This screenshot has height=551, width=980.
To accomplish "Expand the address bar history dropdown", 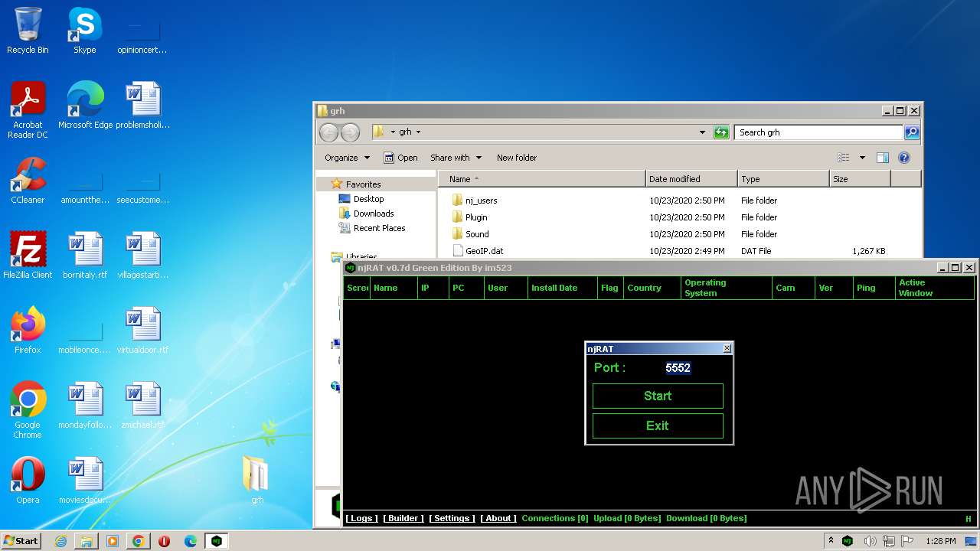I will pyautogui.click(x=702, y=132).
